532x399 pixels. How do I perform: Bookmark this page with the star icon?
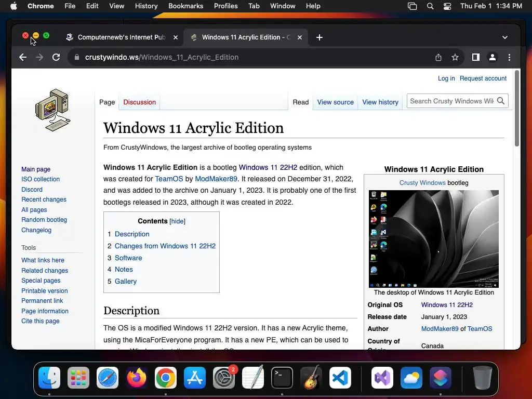point(455,57)
